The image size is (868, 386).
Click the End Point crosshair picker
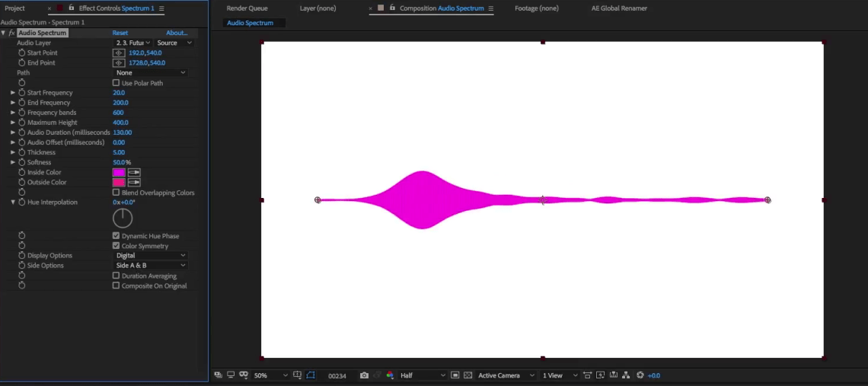119,62
